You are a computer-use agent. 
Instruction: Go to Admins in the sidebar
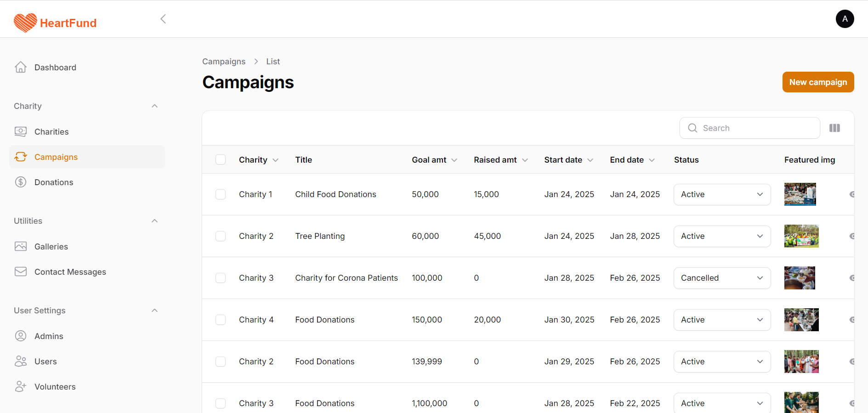pyautogui.click(x=49, y=336)
